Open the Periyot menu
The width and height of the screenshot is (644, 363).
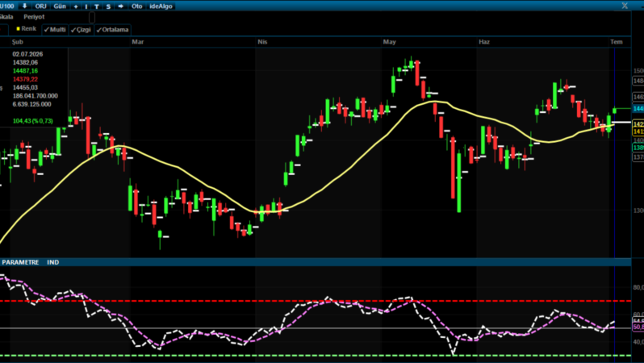tap(34, 17)
